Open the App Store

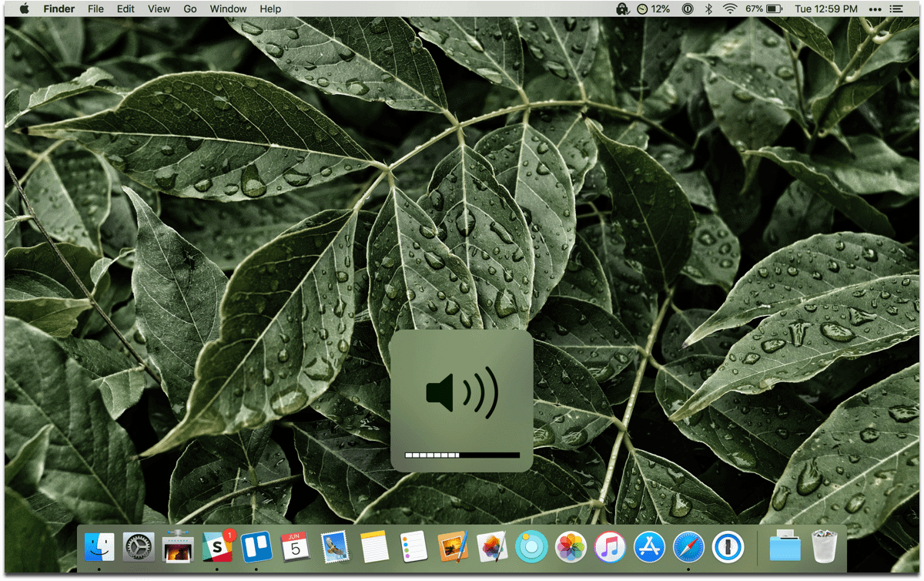(649, 547)
